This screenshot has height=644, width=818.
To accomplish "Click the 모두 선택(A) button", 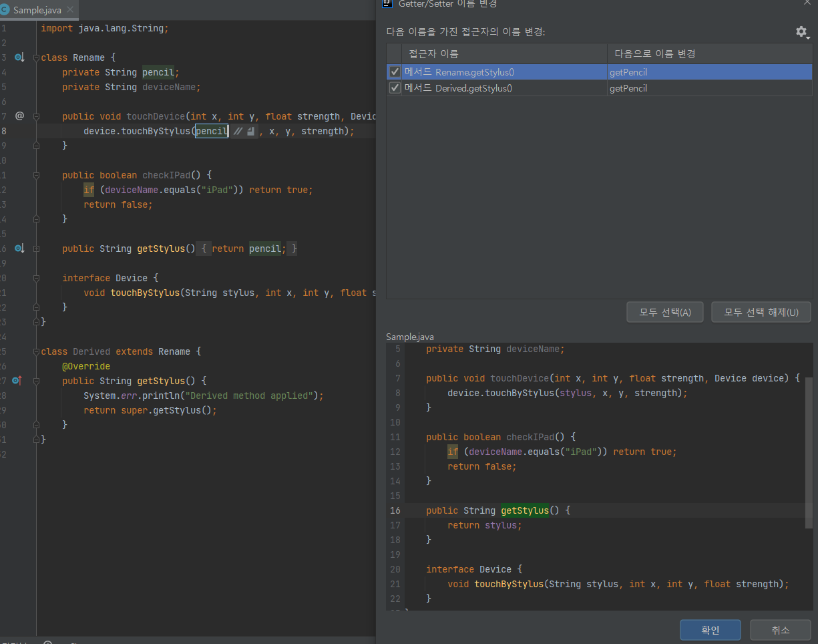I will tap(664, 312).
